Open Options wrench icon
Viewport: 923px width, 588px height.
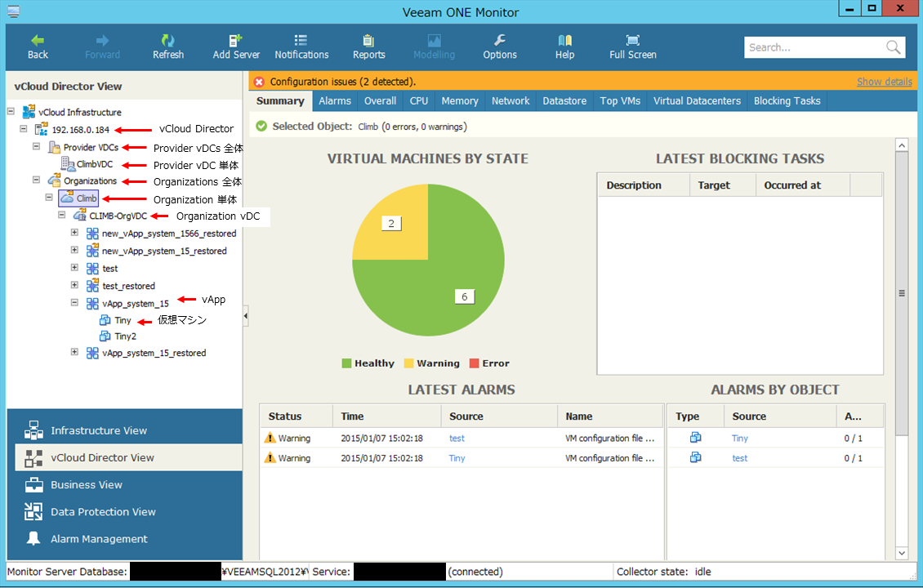click(499, 40)
